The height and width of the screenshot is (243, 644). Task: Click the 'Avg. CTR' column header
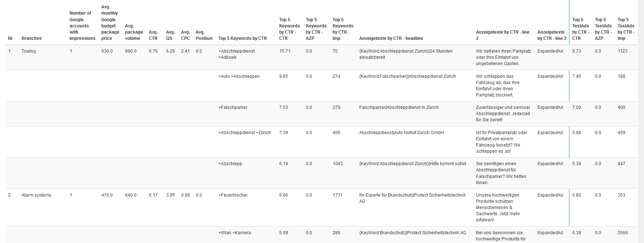pos(153,35)
